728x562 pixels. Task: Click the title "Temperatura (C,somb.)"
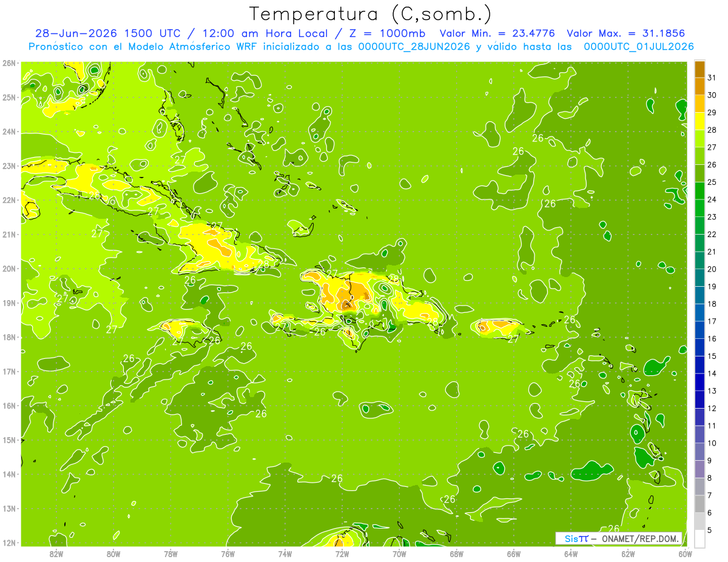(370, 14)
